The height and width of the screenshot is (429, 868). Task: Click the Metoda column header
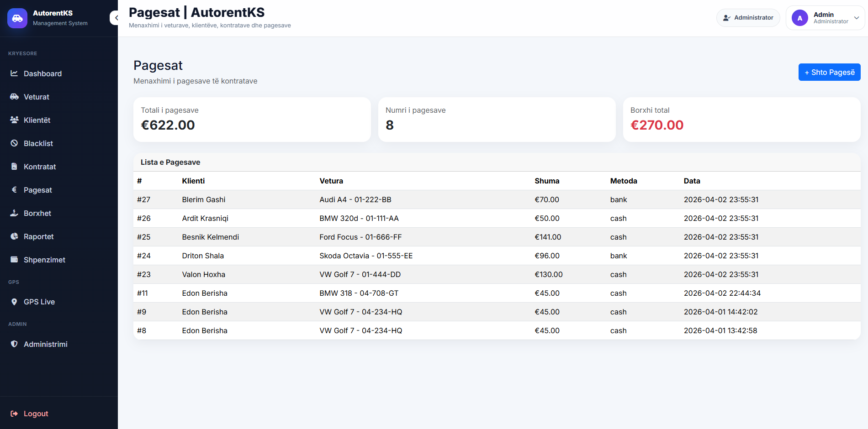(624, 181)
